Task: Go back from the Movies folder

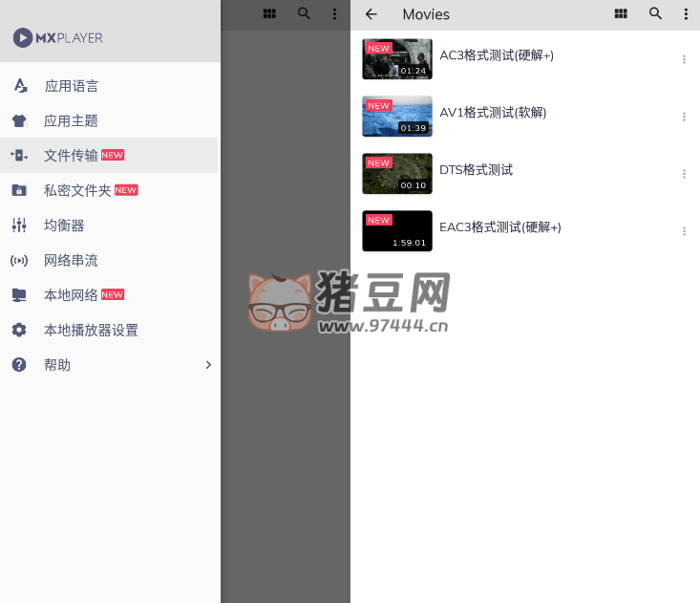Action: (x=371, y=14)
